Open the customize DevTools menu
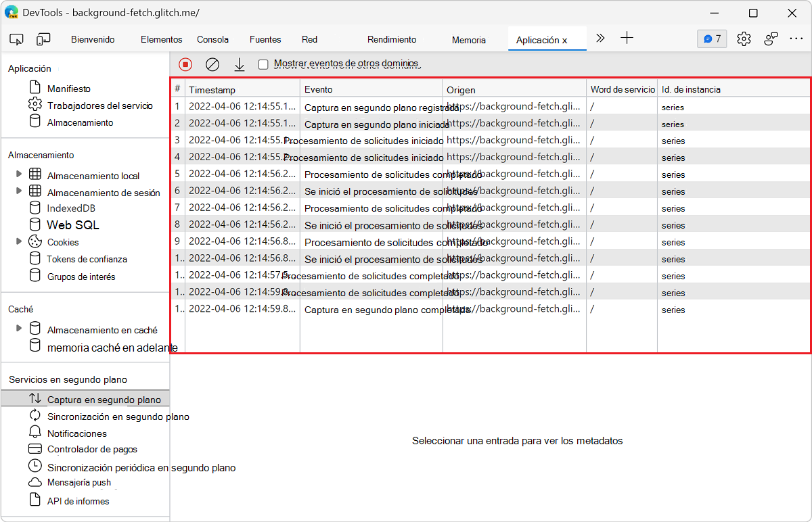 [796, 39]
